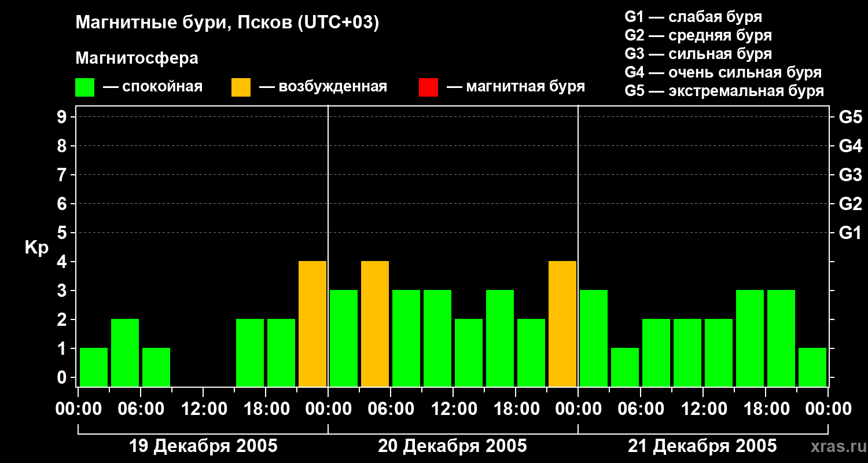
Task: Click the '— спокойная' legend label
Action: pos(153,87)
